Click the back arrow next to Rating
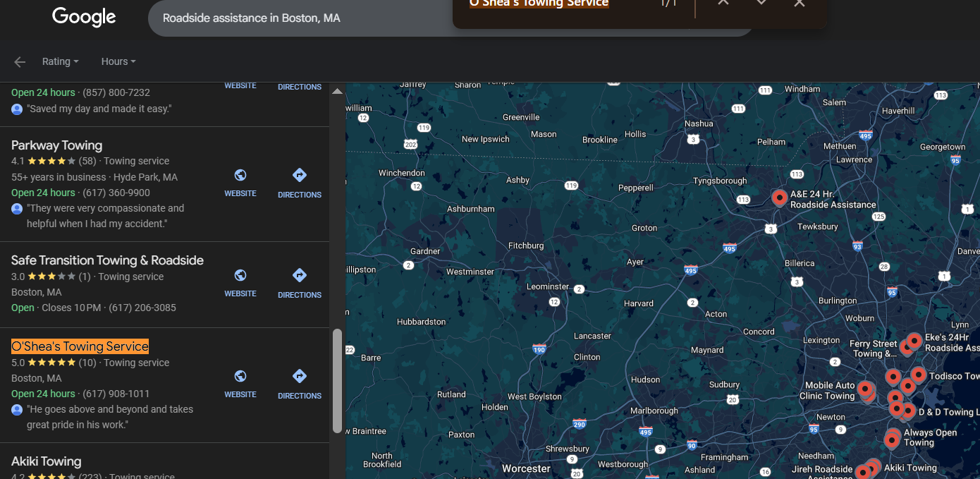The image size is (980, 479). [x=20, y=62]
